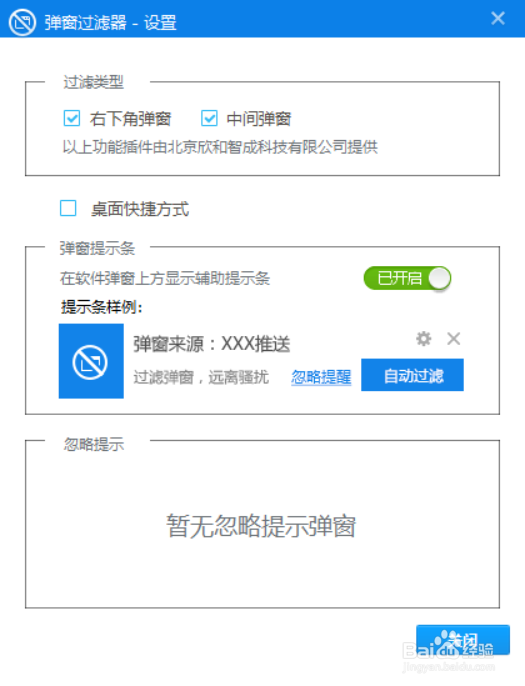Enable the 桌面快捷方式 checkbox
Image resolution: width=525 pixels, height=686 pixels.
point(68,208)
